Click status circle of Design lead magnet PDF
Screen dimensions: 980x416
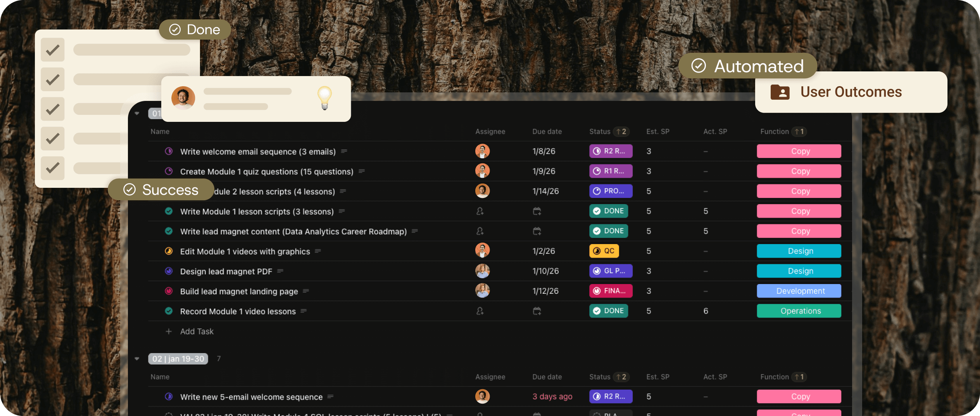coord(169,271)
